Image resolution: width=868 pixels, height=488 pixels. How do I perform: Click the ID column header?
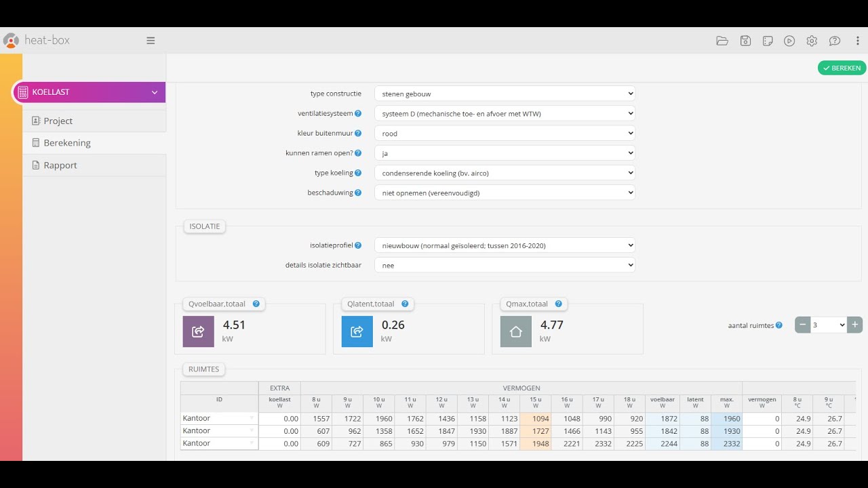pyautogui.click(x=219, y=400)
